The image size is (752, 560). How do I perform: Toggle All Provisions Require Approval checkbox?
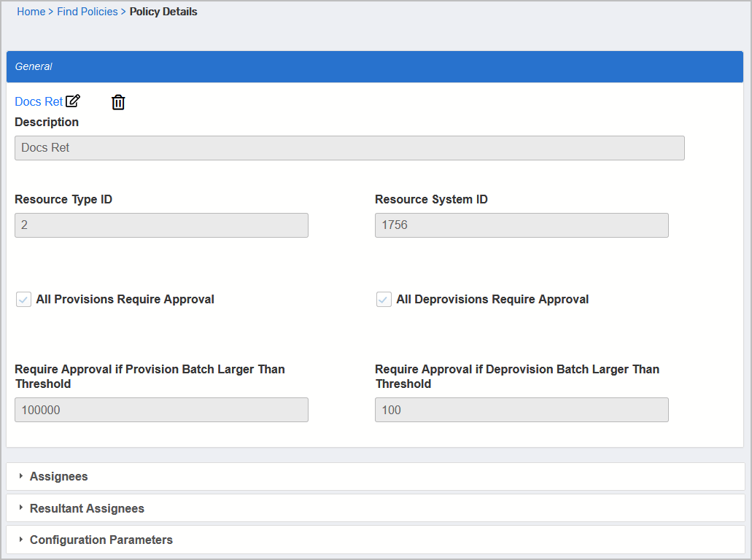tap(24, 299)
